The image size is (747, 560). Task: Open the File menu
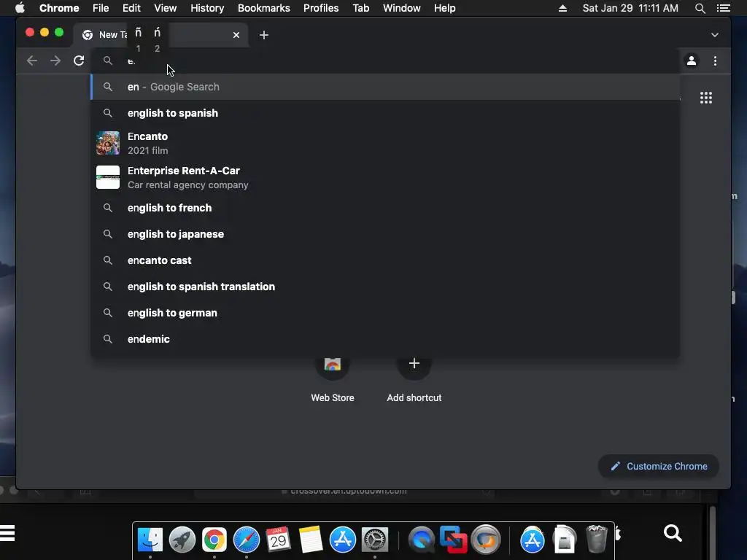101,8
